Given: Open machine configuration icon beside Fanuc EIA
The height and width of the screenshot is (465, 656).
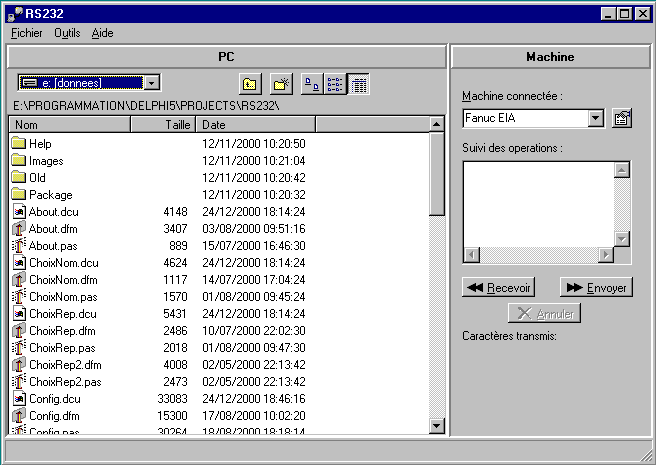Looking at the screenshot, I should 621,118.
